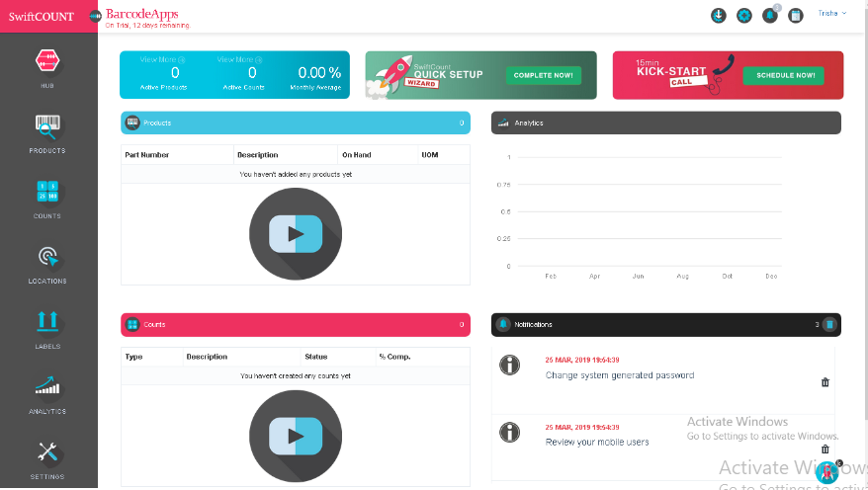Click SCHEDULE NOW! button
The height and width of the screenshot is (490, 868).
[x=783, y=75]
